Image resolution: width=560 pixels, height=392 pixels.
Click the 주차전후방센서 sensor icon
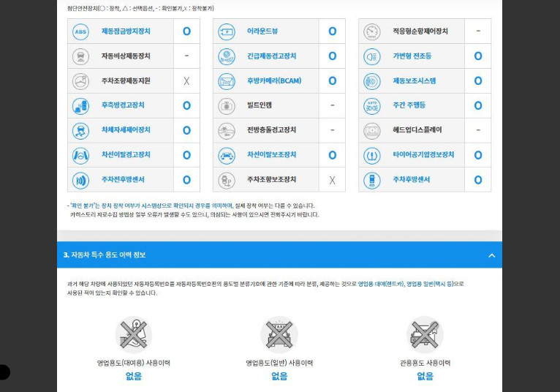coord(80,180)
